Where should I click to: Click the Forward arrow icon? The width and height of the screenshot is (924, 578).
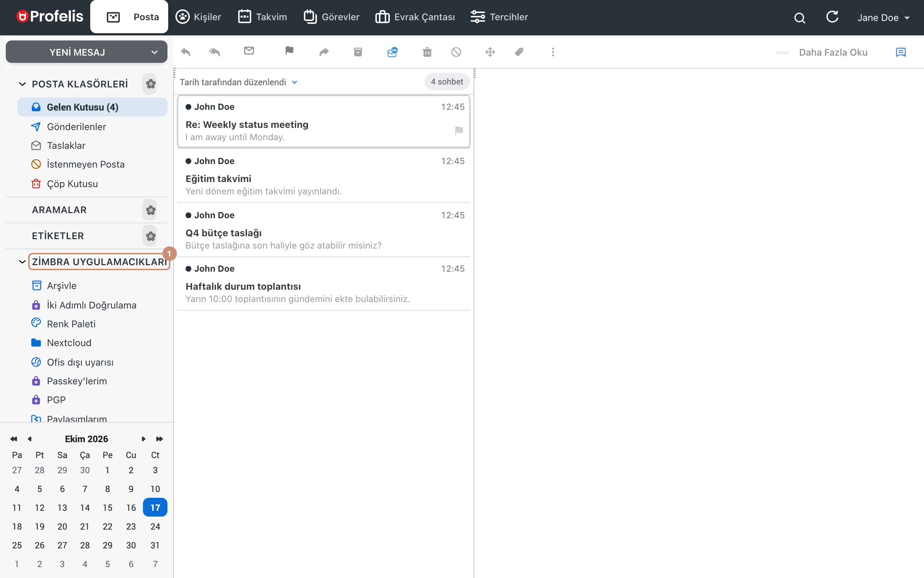[x=324, y=52]
